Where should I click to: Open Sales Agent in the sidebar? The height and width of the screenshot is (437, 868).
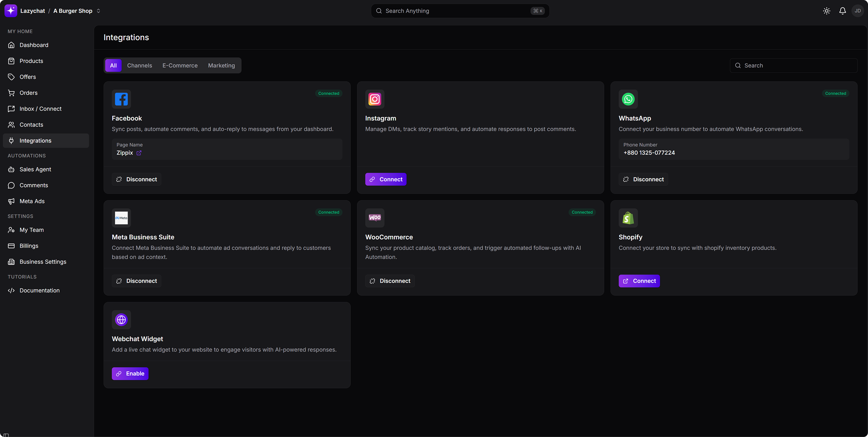tap(35, 169)
